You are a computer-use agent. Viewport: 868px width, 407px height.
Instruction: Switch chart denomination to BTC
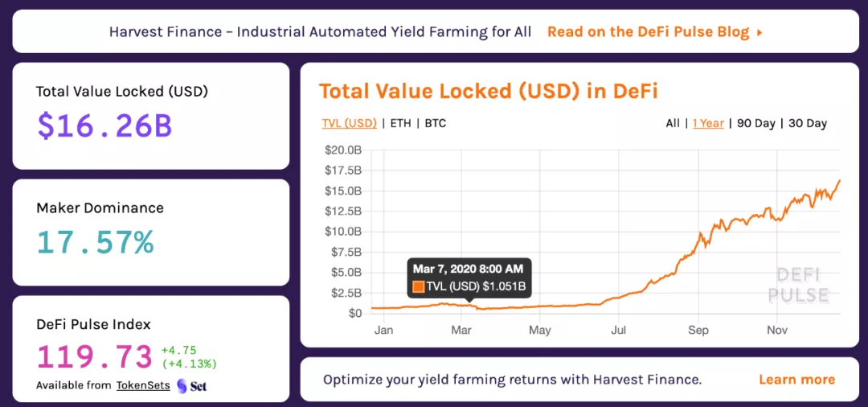pos(436,123)
